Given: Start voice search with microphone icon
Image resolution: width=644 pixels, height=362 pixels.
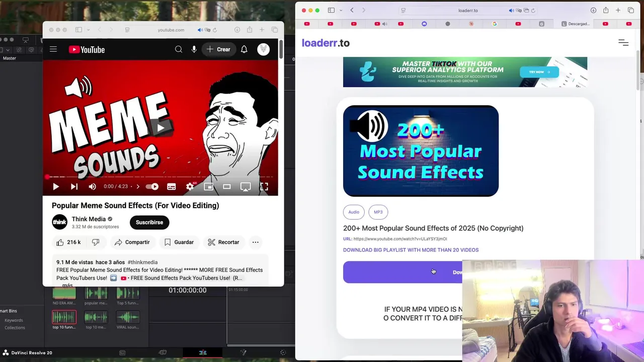Looking at the screenshot, I should (x=194, y=49).
